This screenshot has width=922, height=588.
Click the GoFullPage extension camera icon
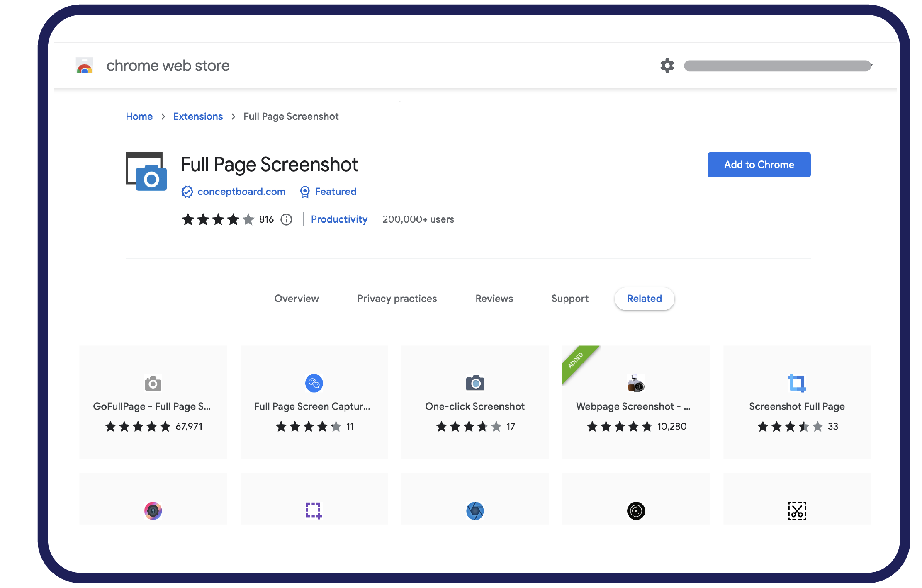153,383
